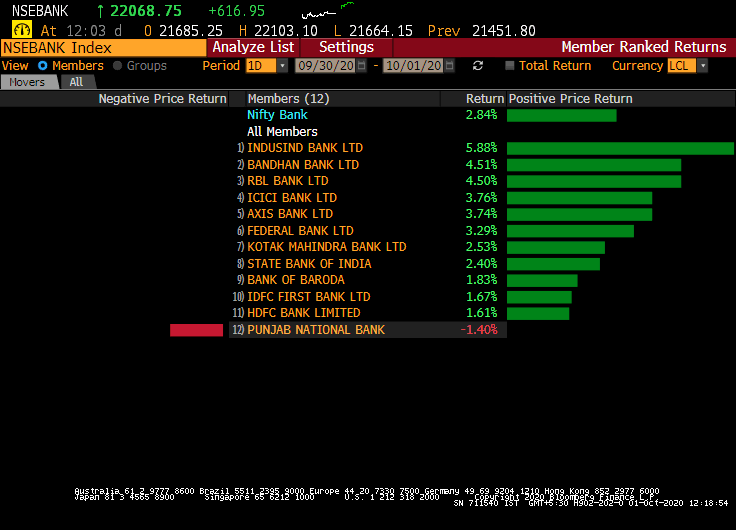This screenshot has width=736, height=530.
Task: Select the Members radio button
Action: [x=42, y=66]
